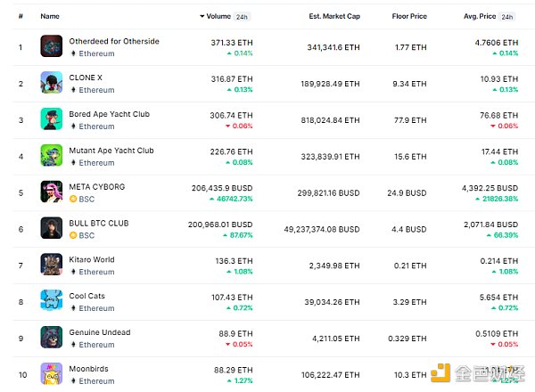
Task: Open the Otherdeed for Otherside collection avatar
Action: coord(51,46)
